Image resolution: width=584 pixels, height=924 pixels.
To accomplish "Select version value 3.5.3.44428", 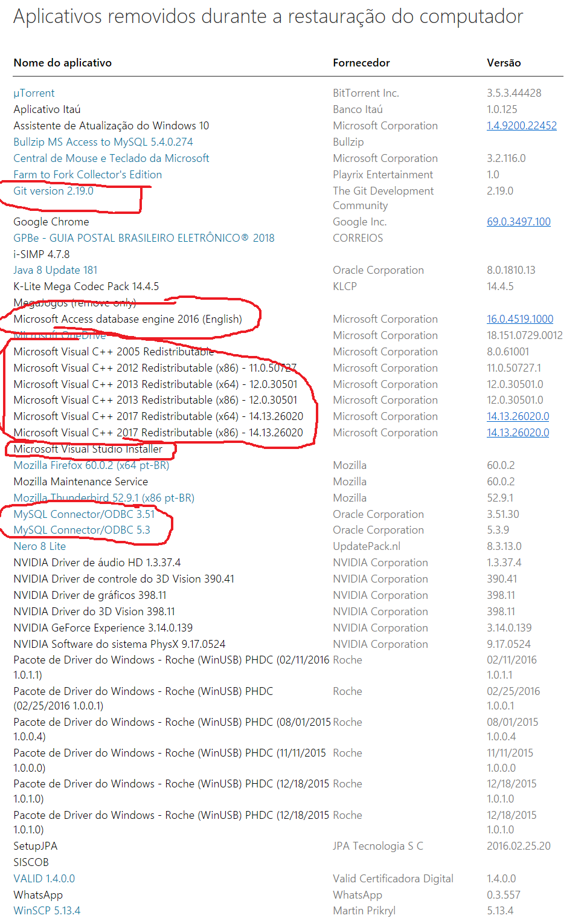I will (514, 93).
